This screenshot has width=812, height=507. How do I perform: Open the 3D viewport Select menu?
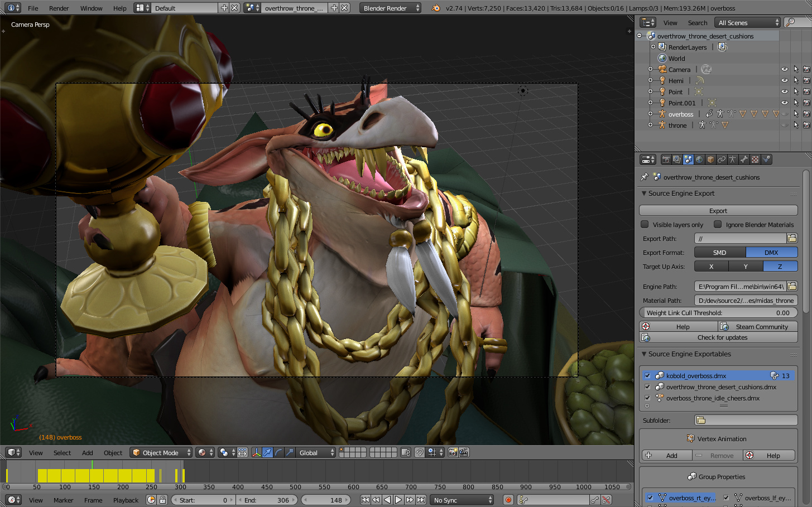pos(62,452)
